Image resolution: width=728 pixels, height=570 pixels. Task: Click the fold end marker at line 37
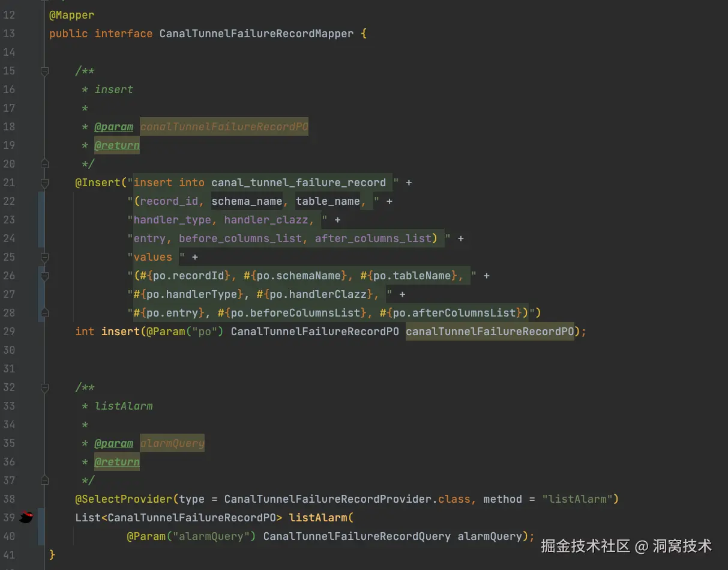[44, 480]
